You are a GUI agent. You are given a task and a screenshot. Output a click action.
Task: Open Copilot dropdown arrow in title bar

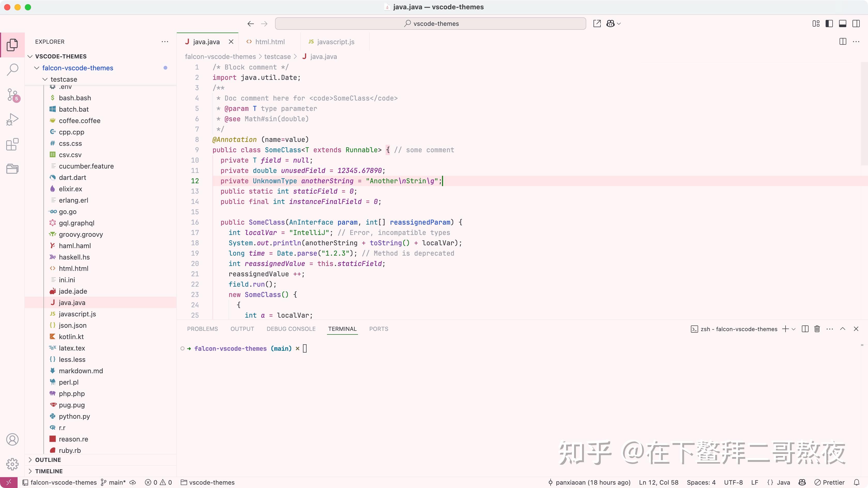(x=619, y=24)
